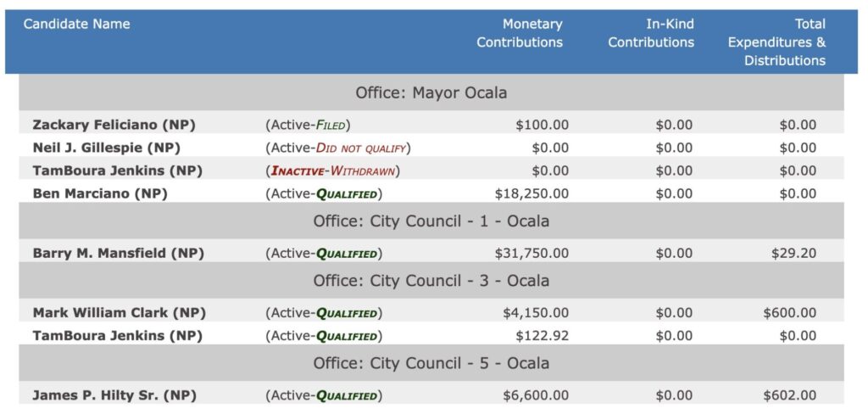This screenshot has width=868, height=414.
Task: Select the City Council - 1 - Ocala header
Action: tap(431, 221)
